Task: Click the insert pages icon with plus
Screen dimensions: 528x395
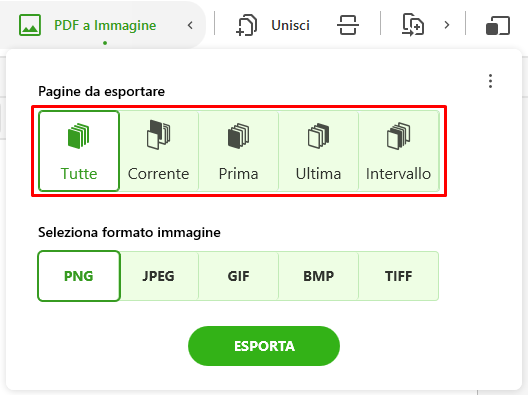Action: pos(413,25)
